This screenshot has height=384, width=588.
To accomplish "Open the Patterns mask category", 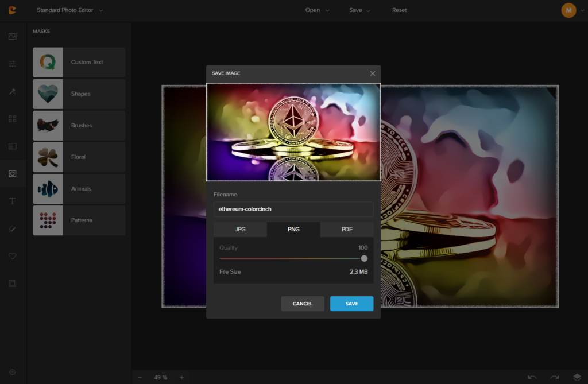I will pos(79,220).
